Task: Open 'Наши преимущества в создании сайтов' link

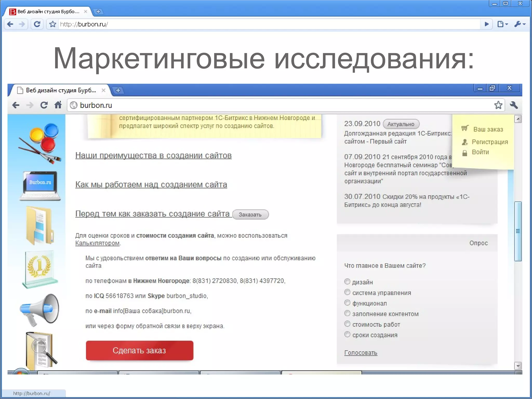Action: point(153,155)
